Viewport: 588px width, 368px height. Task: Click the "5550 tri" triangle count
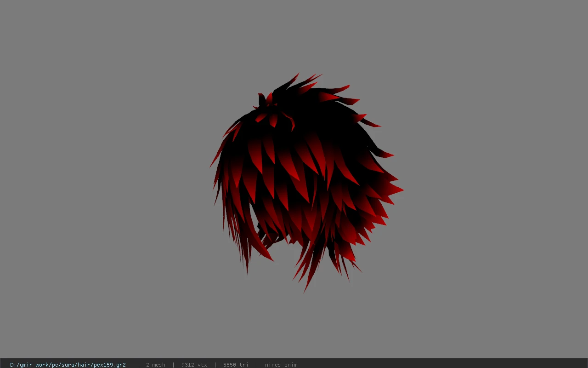click(236, 365)
